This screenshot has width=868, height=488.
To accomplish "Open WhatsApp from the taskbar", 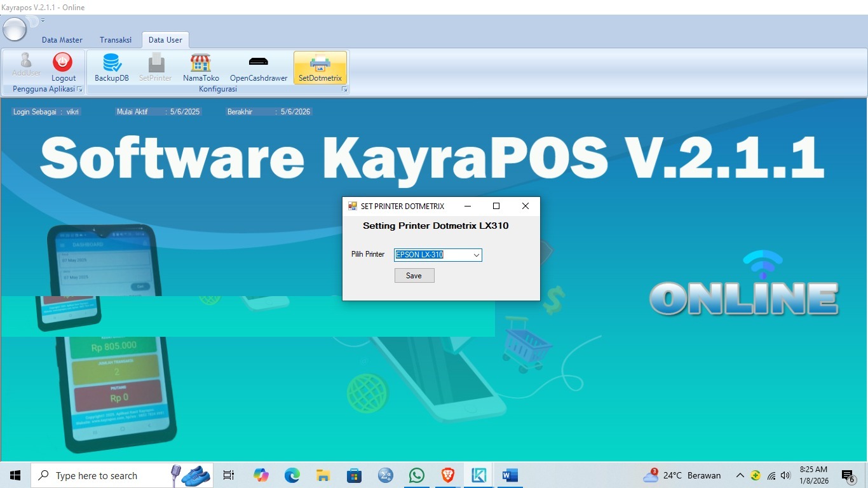I will (416, 475).
